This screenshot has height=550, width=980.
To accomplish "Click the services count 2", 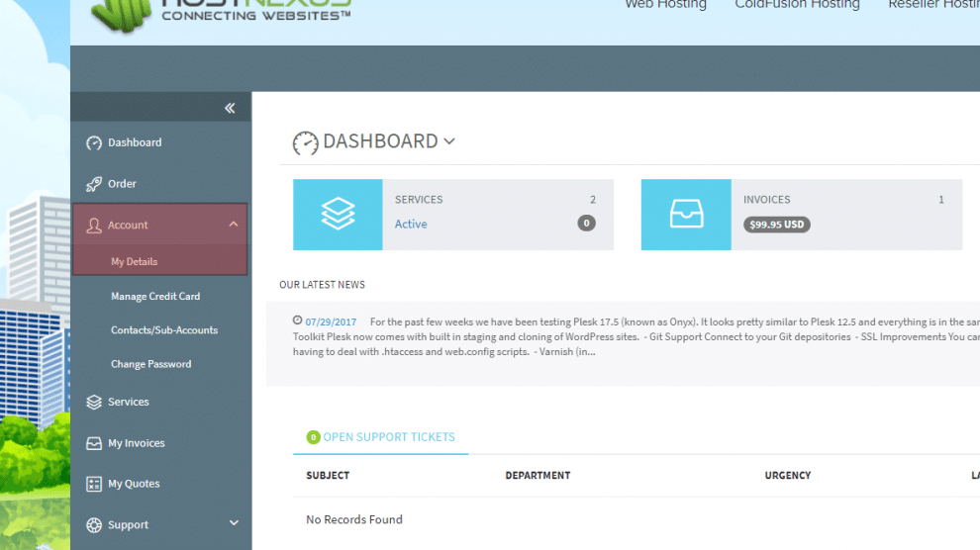I will coord(593,199).
